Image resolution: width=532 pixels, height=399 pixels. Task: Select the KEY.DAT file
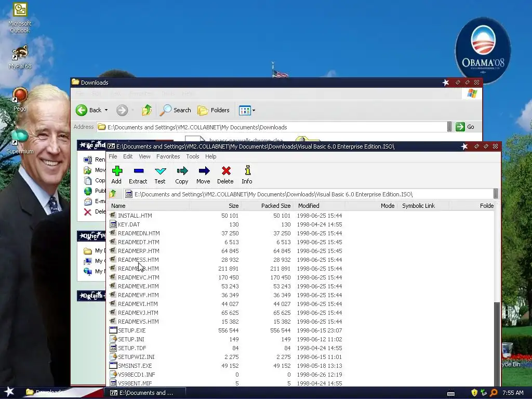(129, 224)
